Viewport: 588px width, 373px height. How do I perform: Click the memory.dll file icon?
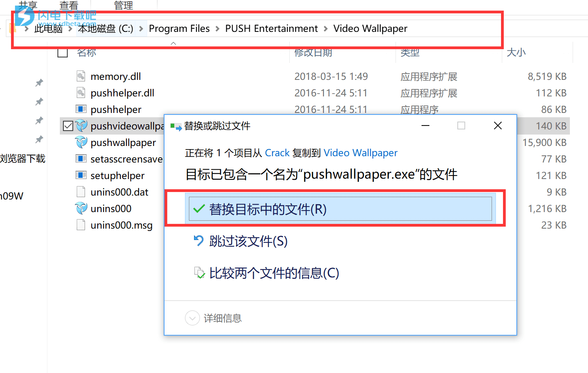coord(81,76)
